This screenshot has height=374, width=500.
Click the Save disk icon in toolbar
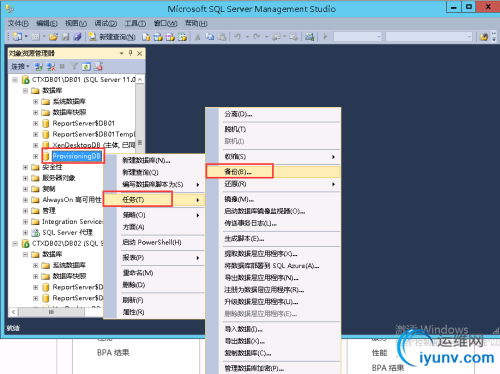(66, 37)
